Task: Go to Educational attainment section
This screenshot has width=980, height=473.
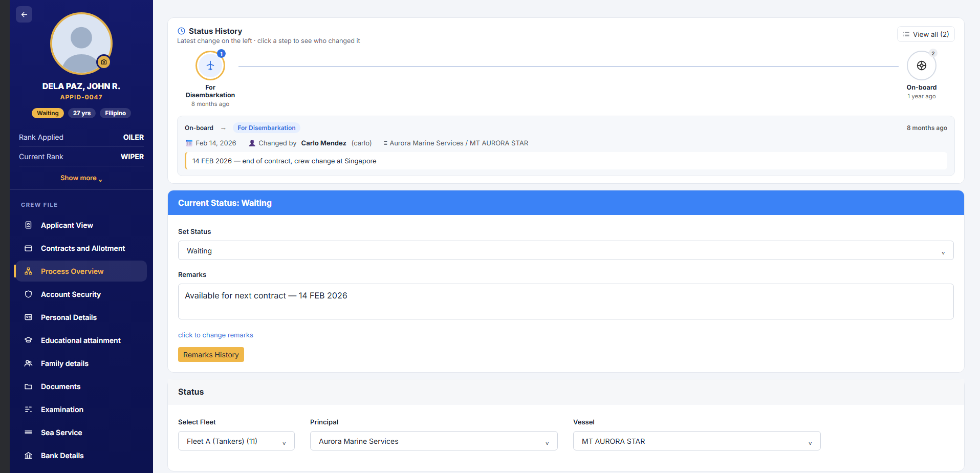Action: pyautogui.click(x=81, y=340)
